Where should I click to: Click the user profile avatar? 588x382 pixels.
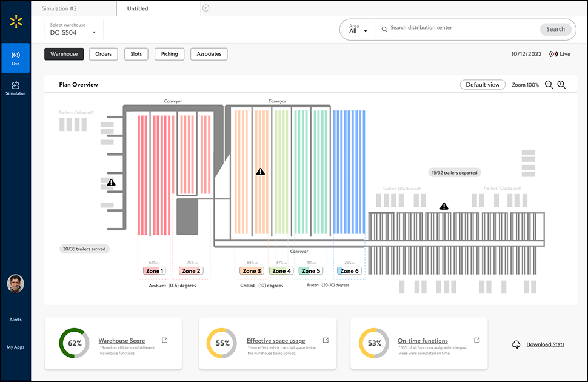tap(15, 284)
